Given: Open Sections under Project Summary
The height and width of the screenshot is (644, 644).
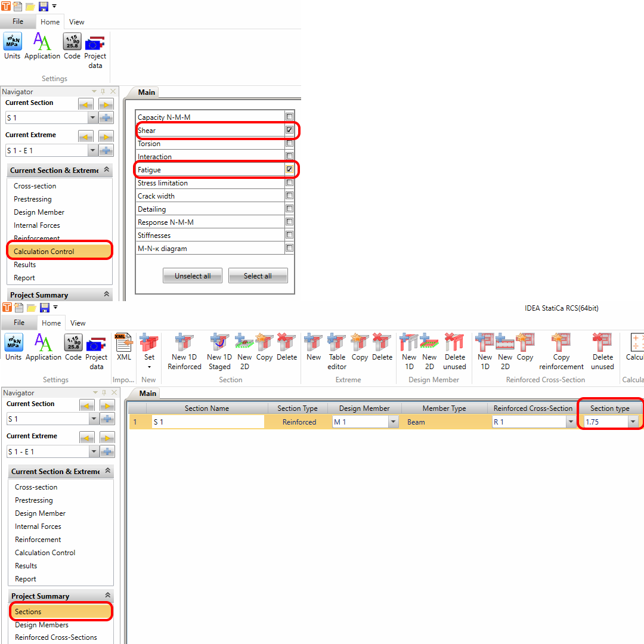Looking at the screenshot, I should pyautogui.click(x=61, y=612).
